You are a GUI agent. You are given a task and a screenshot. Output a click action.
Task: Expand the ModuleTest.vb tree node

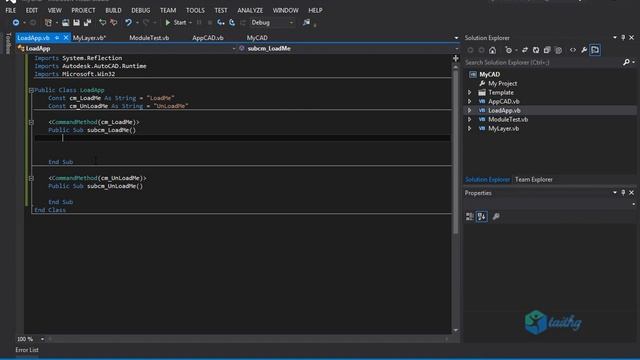[x=469, y=120]
